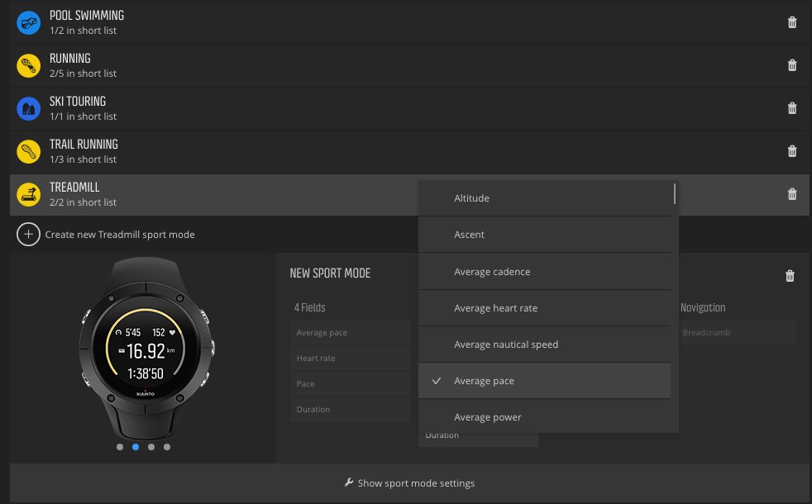Select Altitude from the field list
Viewport: 812px width, 504px height.
[544, 198]
